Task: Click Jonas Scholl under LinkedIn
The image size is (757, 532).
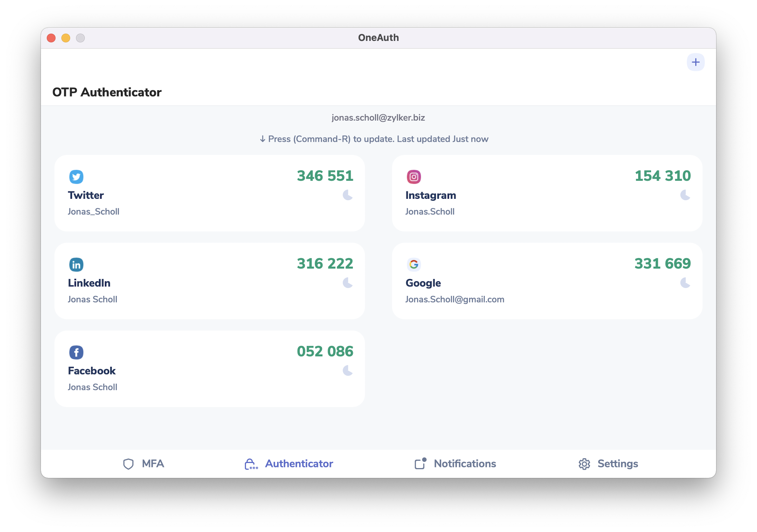Action: (x=92, y=299)
